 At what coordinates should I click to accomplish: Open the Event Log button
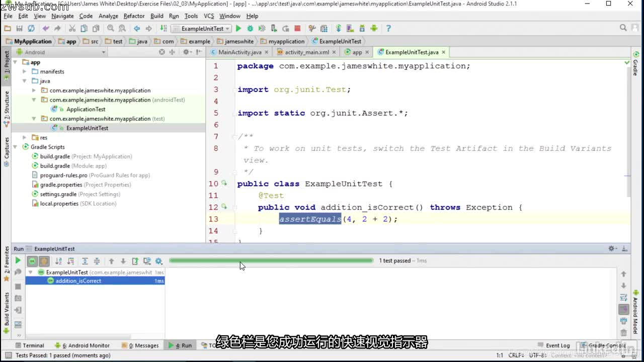tap(553, 345)
